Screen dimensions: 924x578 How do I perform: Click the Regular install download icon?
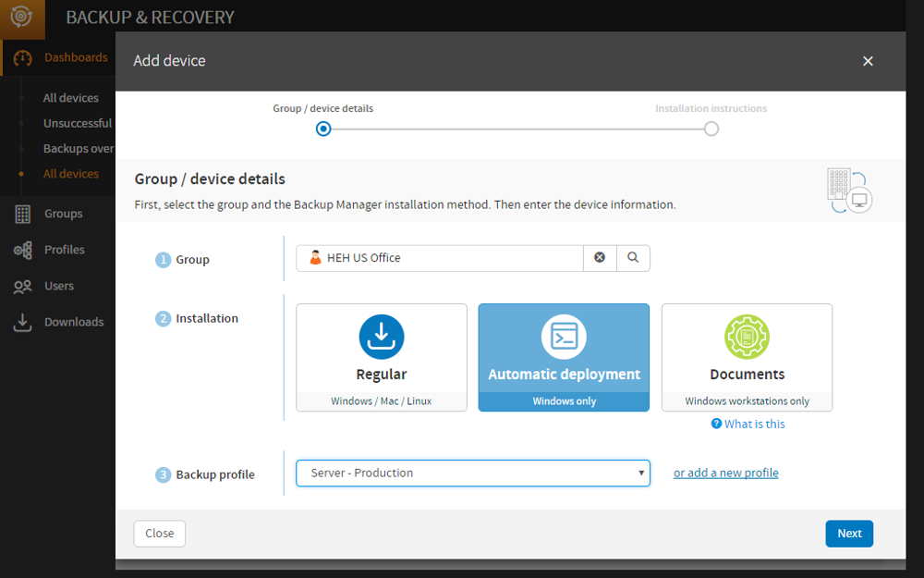pyautogui.click(x=382, y=337)
